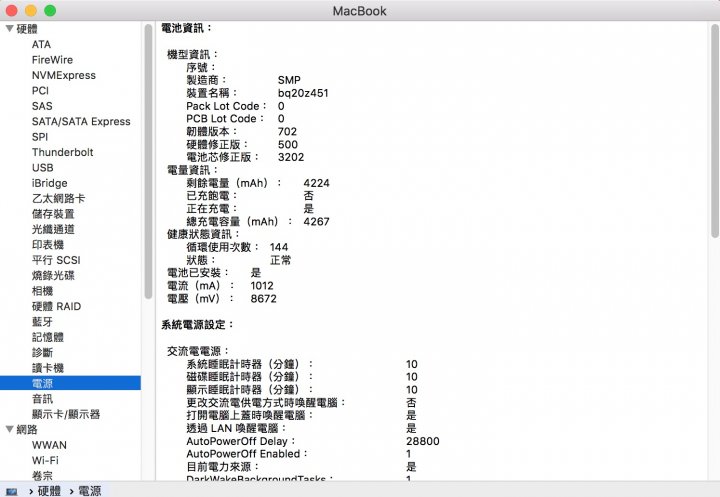
Task: Click voltage value 8672
Action: (264, 299)
